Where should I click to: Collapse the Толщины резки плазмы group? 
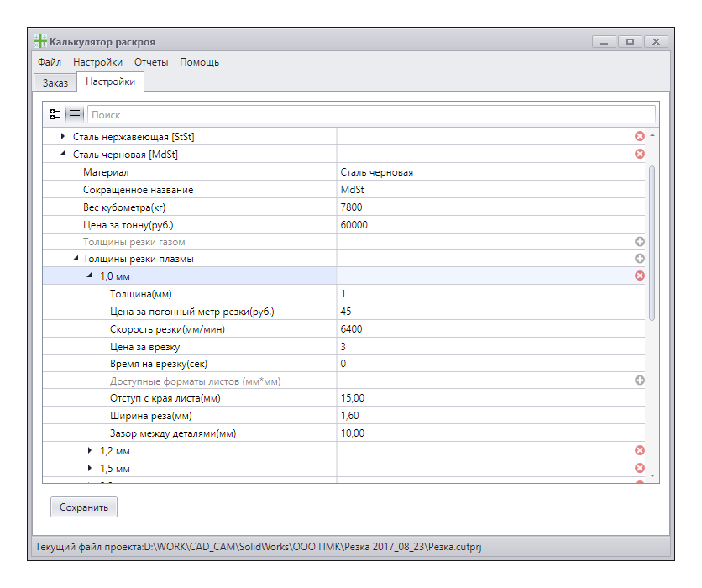(x=76, y=258)
